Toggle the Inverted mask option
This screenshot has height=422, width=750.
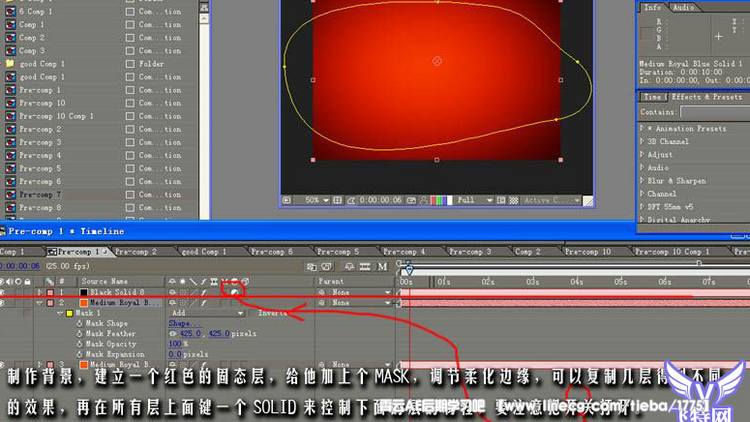point(273,313)
